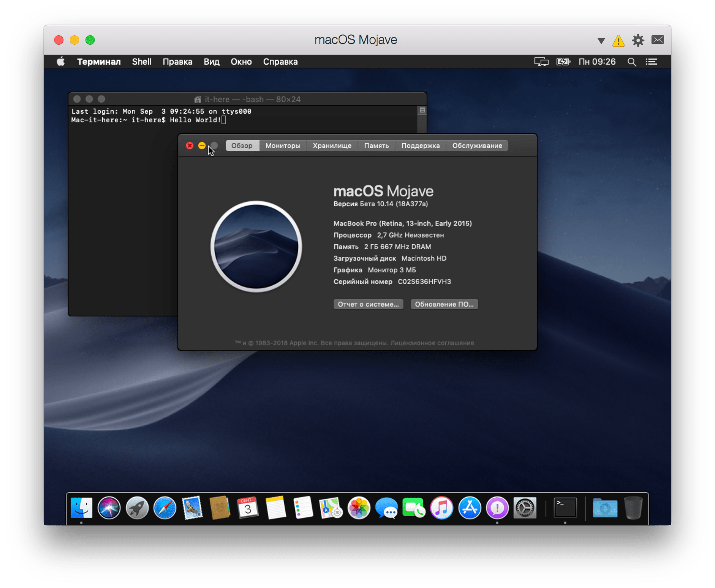Expand the view dropdown triangle in VM titlebar
Viewport: 715px width, 588px height.
[601, 41]
